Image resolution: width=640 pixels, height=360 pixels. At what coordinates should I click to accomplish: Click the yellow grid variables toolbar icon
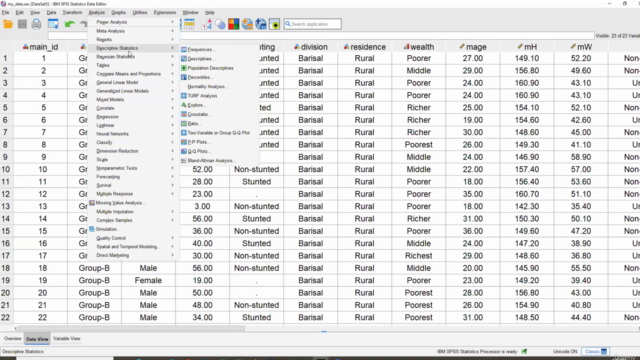pyautogui.click(x=189, y=24)
